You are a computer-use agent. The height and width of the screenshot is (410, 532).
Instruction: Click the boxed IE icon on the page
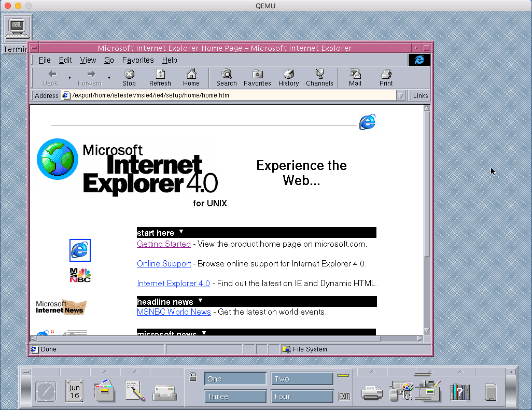[x=80, y=250]
